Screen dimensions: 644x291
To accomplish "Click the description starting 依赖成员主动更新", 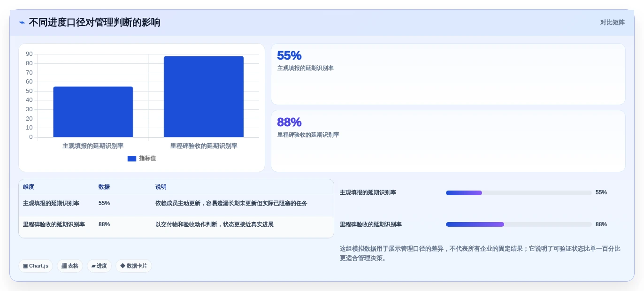I will [x=231, y=203].
